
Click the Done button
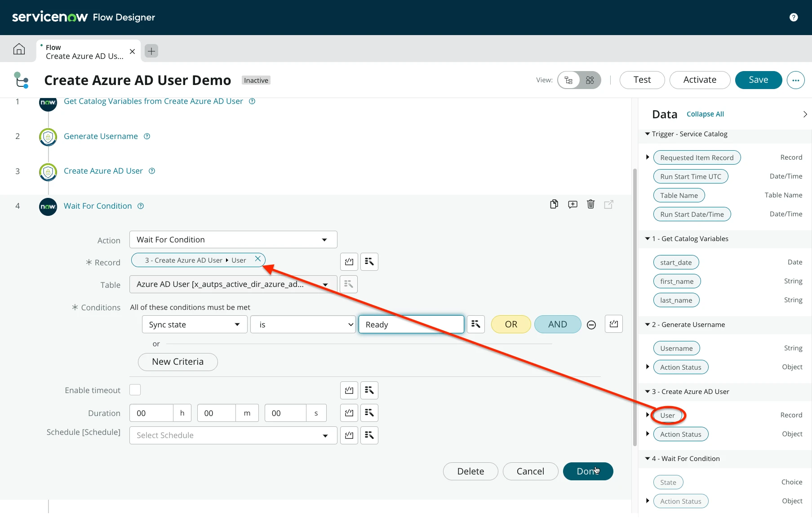(x=588, y=471)
